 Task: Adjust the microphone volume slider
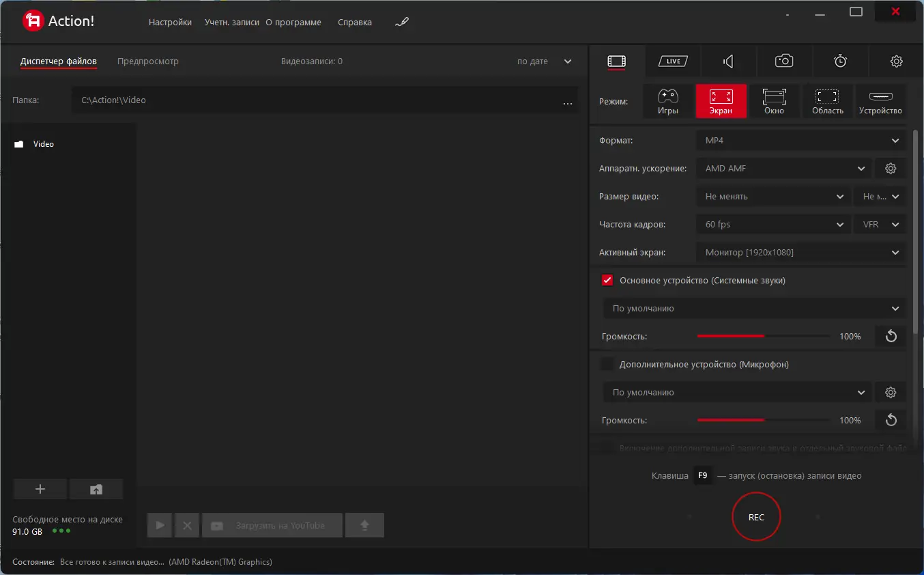tap(764, 421)
